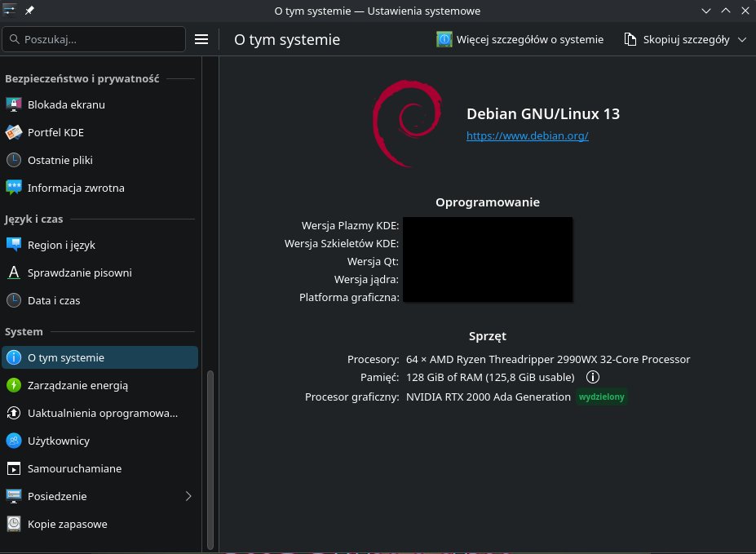Maximize the window from the title bar

[726, 11]
